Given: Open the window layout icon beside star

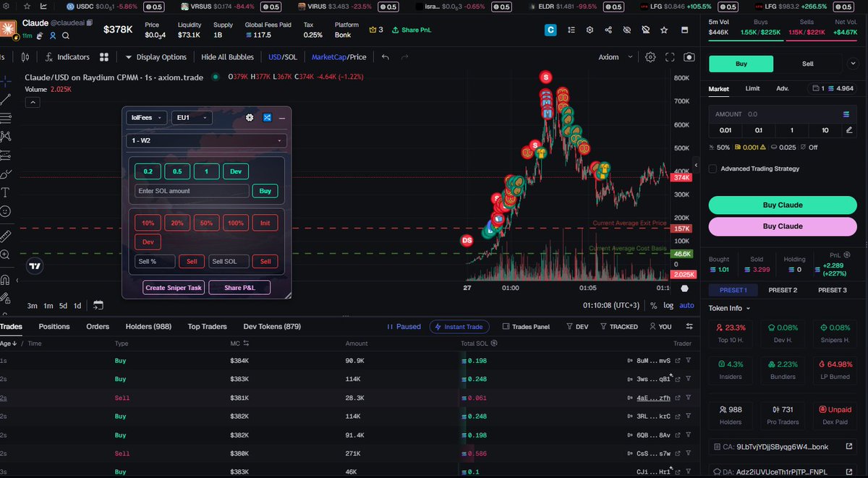Looking at the screenshot, I should click(x=684, y=30).
